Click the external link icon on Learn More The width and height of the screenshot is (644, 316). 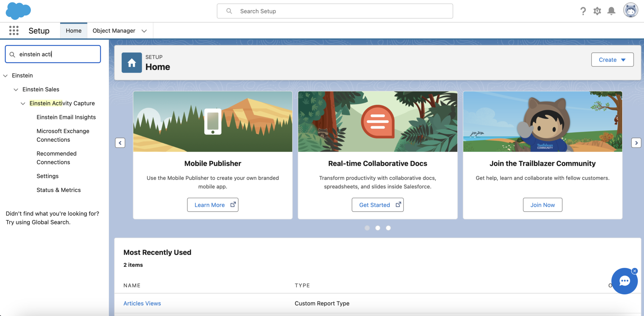point(233,205)
